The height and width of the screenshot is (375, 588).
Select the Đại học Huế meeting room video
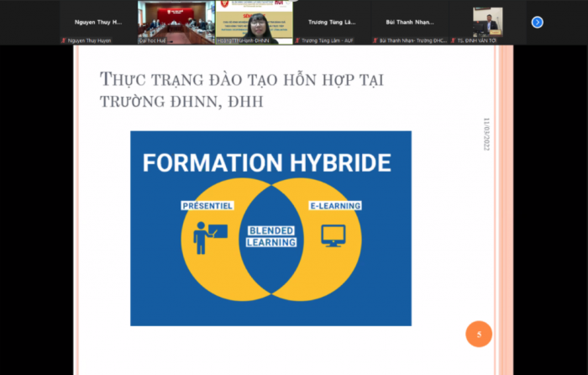[x=175, y=21]
